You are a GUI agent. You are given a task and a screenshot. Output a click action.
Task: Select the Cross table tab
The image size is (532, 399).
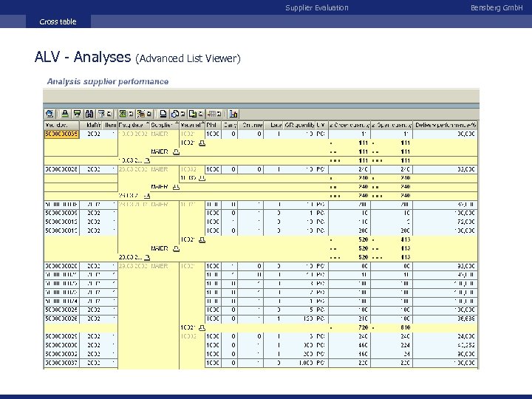(x=58, y=21)
